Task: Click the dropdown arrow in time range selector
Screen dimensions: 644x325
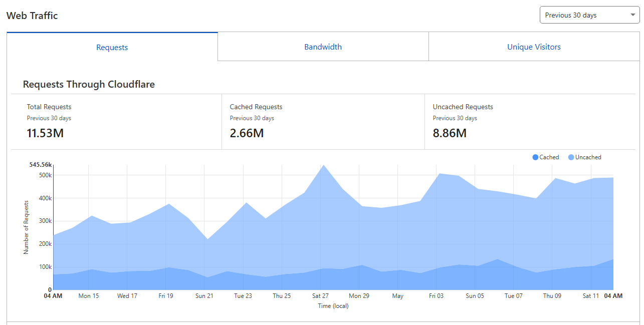Action: point(632,15)
